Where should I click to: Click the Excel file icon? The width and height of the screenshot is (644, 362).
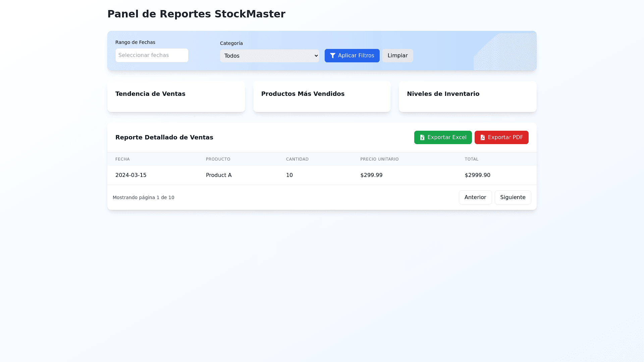422,137
